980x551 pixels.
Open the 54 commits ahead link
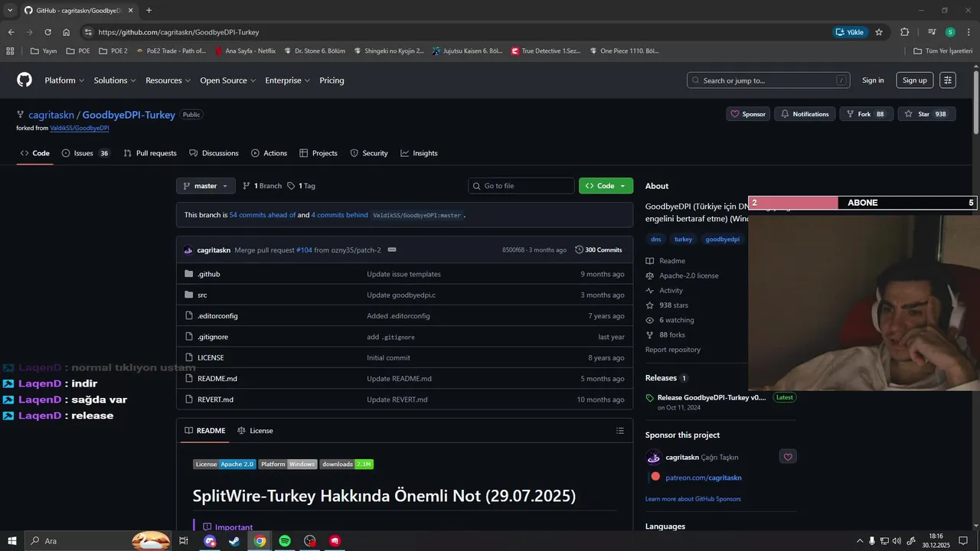pyautogui.click(x=263, y=215)
